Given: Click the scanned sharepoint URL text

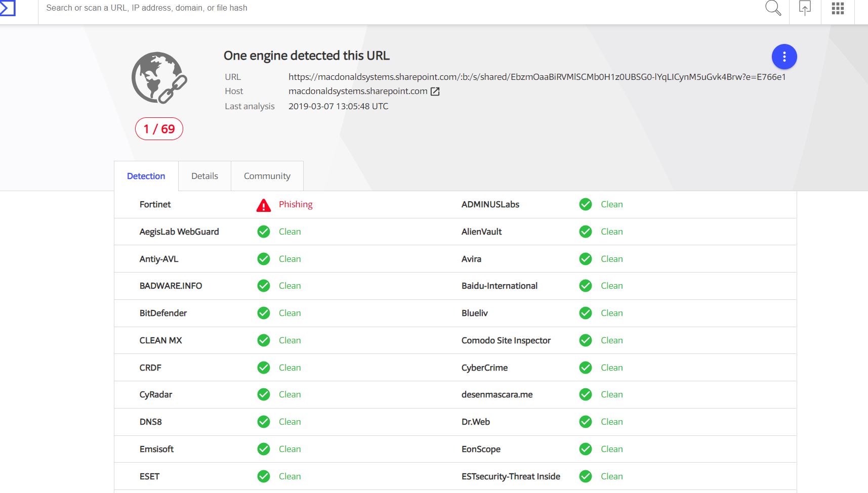Looking at the screenshot, I should tap(537, 77).
